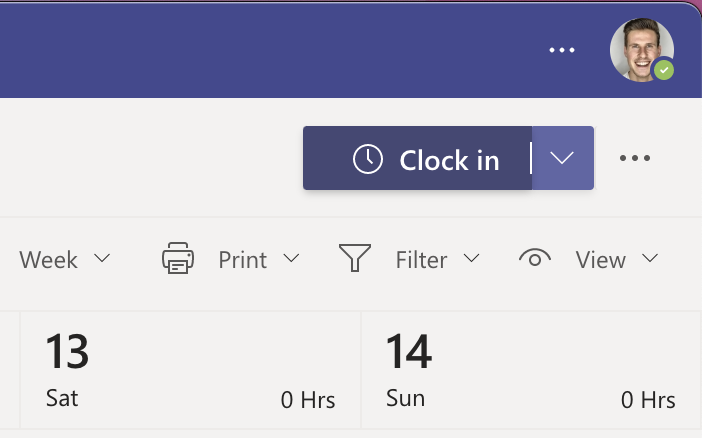Click the View label
702x438 pixels.
(600, 260)
